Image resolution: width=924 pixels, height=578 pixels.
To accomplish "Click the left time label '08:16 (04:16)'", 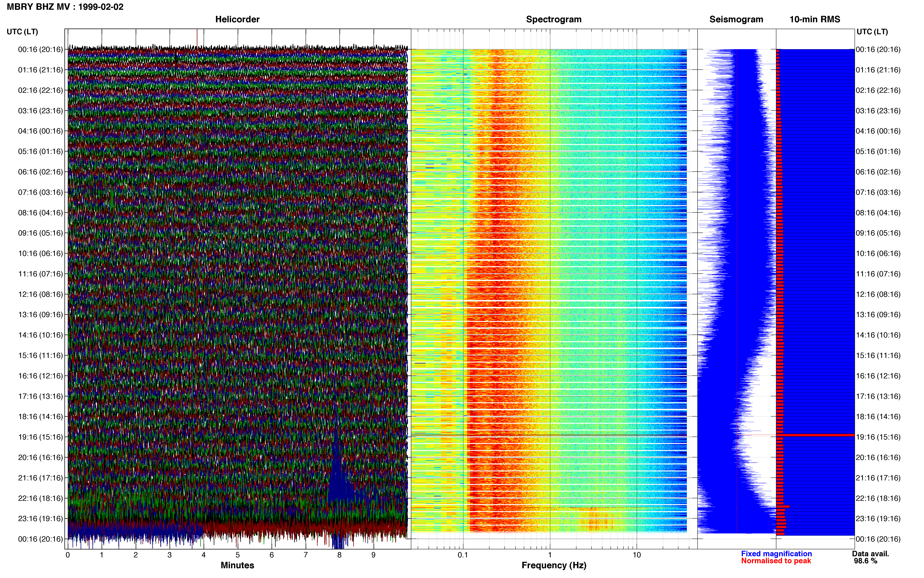I will pyautogui.click(x=40, y=212).
